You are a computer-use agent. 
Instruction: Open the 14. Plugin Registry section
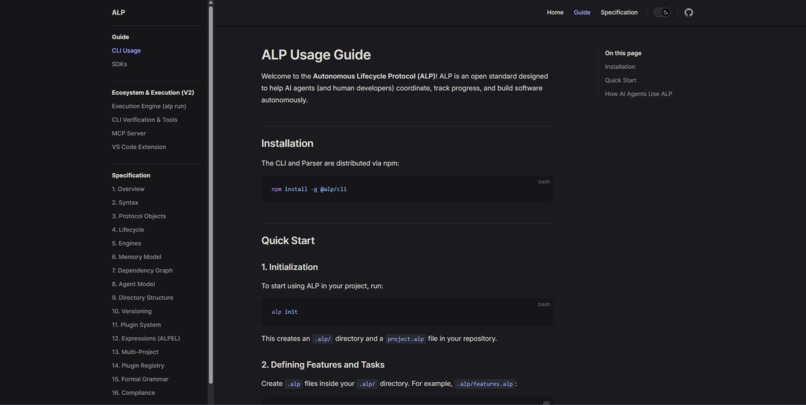[x=138, y=366]
